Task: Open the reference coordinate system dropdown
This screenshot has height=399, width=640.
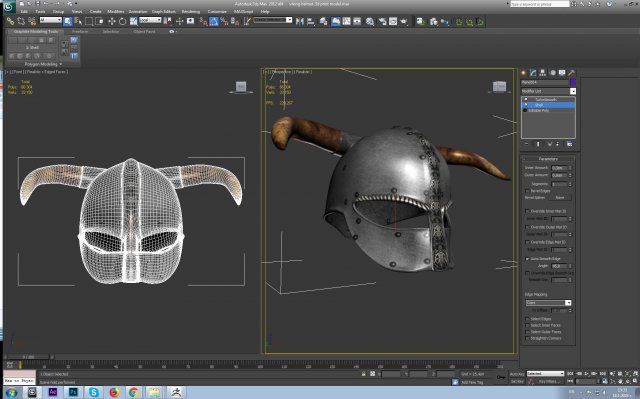Action: (150, 20)
